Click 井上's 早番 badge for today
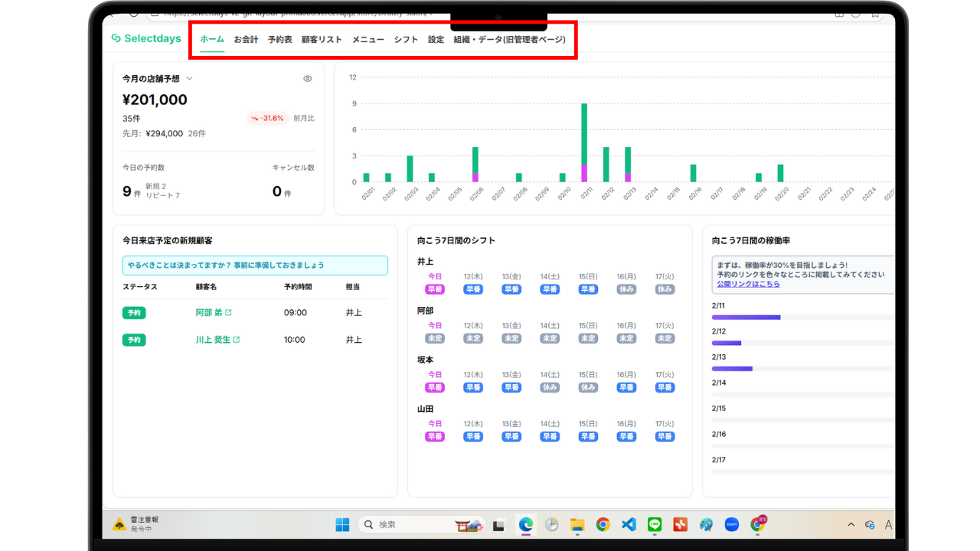This screenshot has height=551, width=980. [x=435, y=289]
